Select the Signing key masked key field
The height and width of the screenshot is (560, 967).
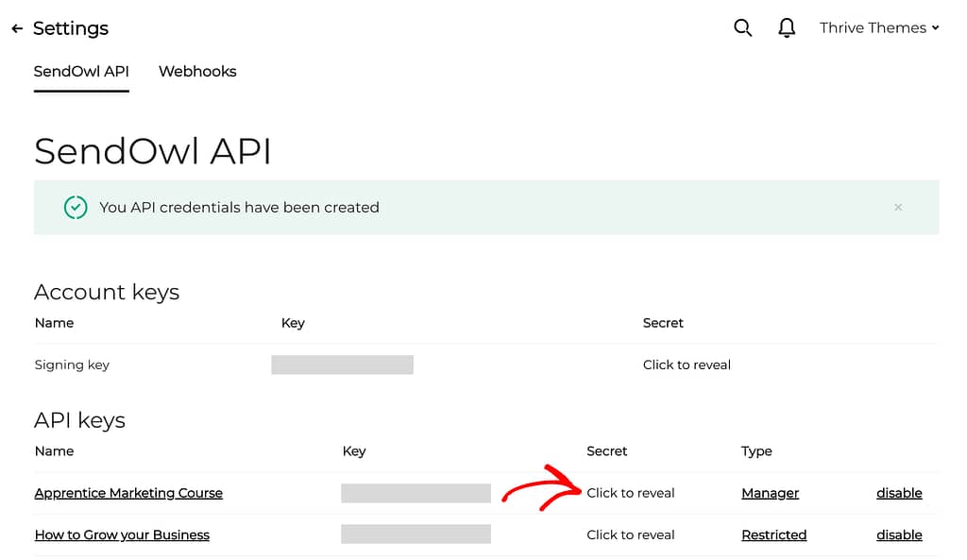pos(342,365)
